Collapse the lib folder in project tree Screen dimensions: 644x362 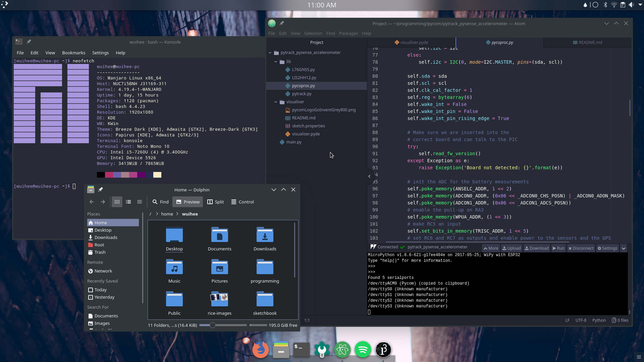(x=276, y=62)
